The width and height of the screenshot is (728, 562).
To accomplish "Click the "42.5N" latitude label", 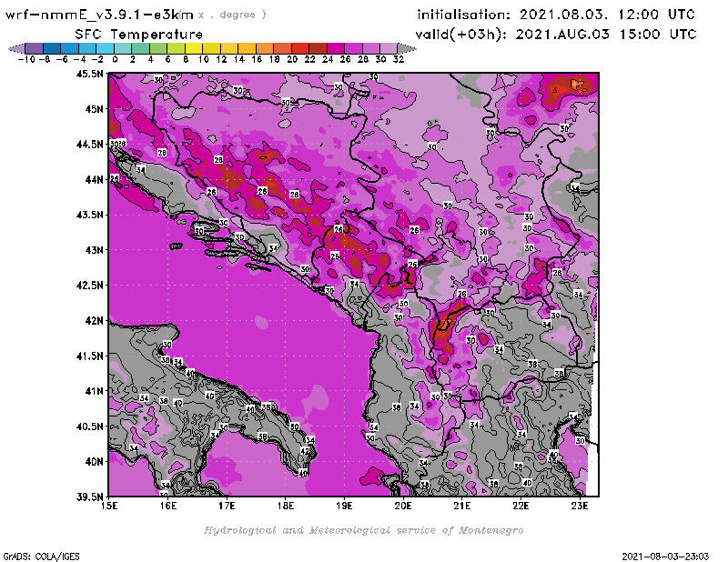I will (89, 285).
